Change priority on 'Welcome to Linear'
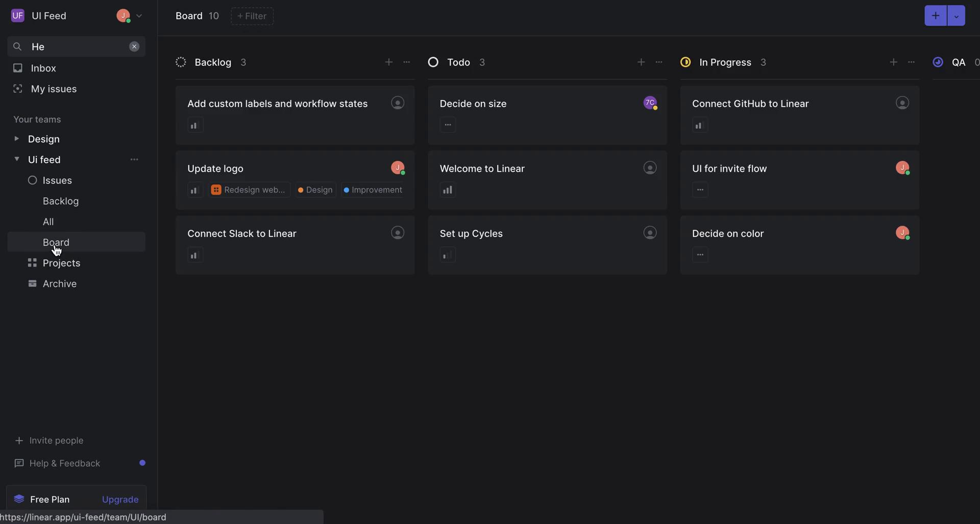Screen dimensions: 980x524 (448, 190)
